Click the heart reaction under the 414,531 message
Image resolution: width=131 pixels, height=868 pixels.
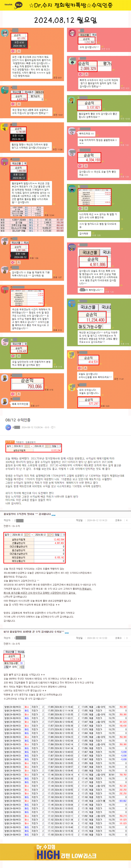tap(80, 368)
